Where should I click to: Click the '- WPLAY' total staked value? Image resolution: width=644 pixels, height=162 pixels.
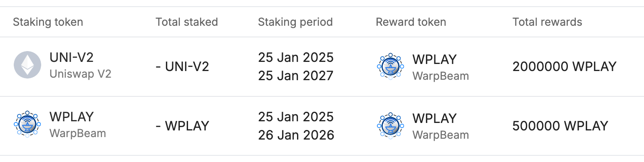pyautogui.click(x=182, y=125)
